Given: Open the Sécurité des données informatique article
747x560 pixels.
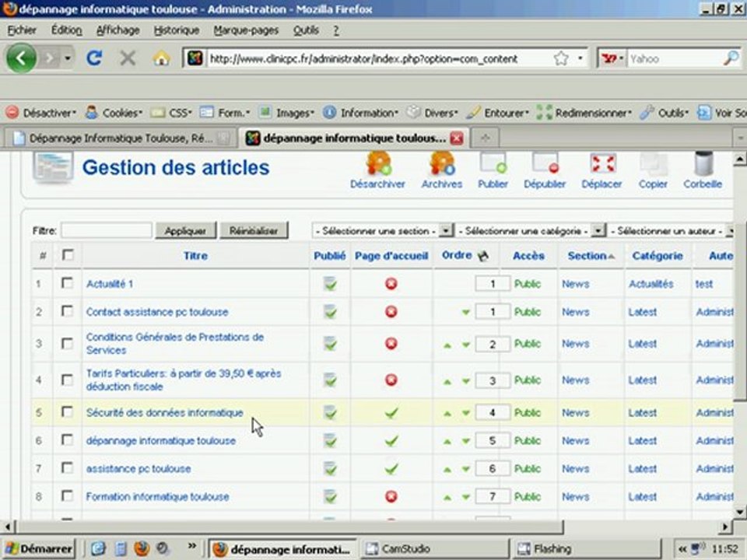Looking at the screenshot, I should pos(165,412).
